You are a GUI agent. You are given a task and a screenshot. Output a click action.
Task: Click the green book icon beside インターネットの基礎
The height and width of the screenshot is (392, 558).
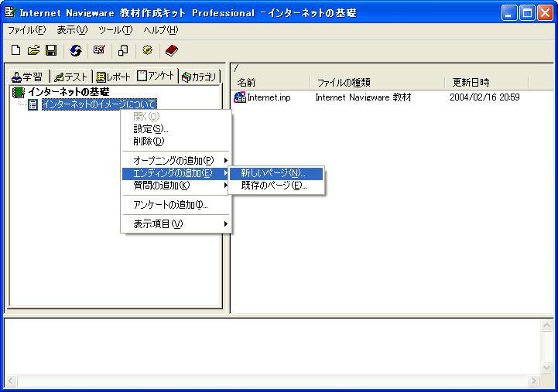[x=18, y=92]
